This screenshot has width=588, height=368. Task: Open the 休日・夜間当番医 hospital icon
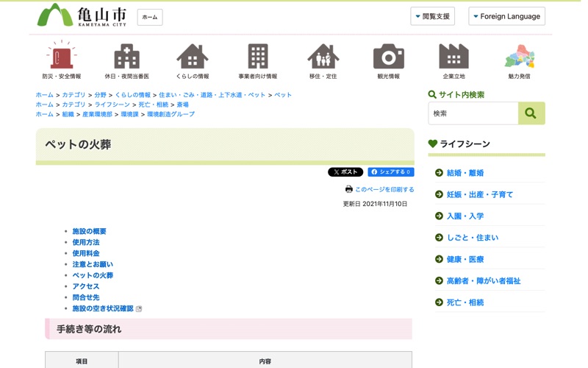click(x=126, y=57)
